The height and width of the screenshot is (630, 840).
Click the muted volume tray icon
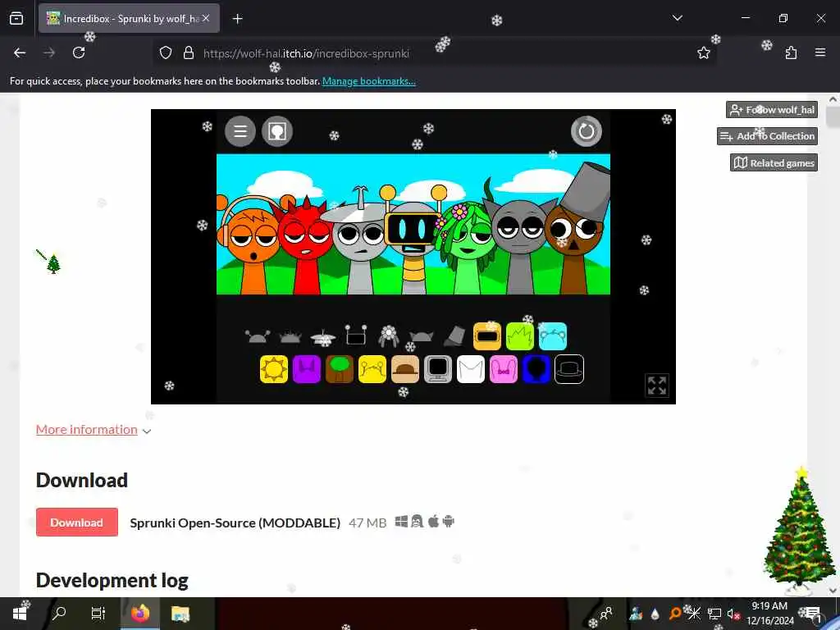coord(733,614)
